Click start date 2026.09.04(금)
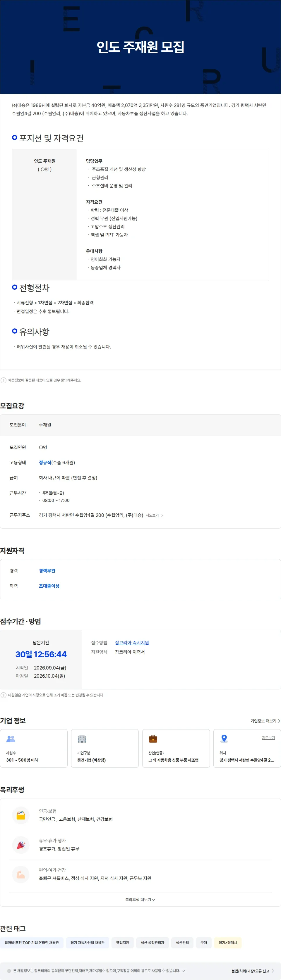 pyautogui.click(x=50, y=668)
